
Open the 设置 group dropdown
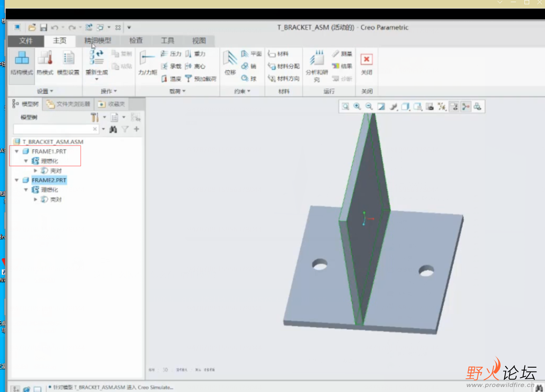(45, 91)
